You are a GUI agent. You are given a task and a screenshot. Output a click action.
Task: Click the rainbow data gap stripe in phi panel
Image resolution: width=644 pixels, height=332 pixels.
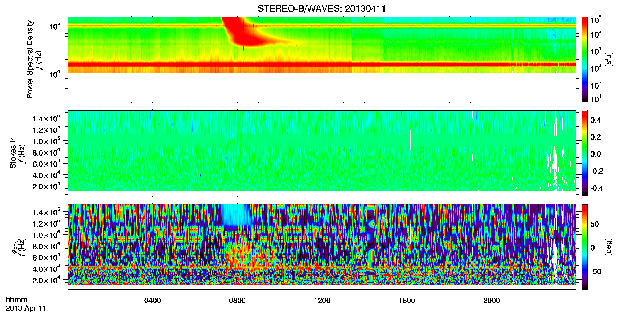(371, 244)
